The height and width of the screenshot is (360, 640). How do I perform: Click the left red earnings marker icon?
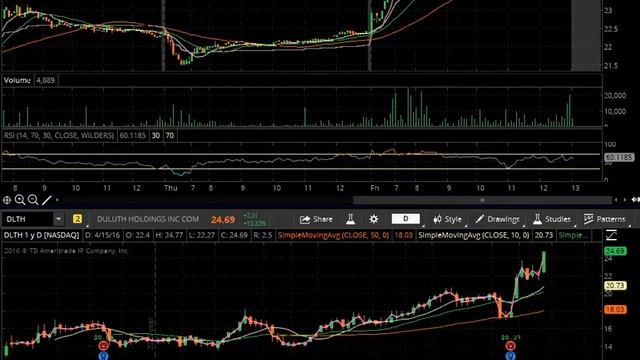click(x=104, y=346)
